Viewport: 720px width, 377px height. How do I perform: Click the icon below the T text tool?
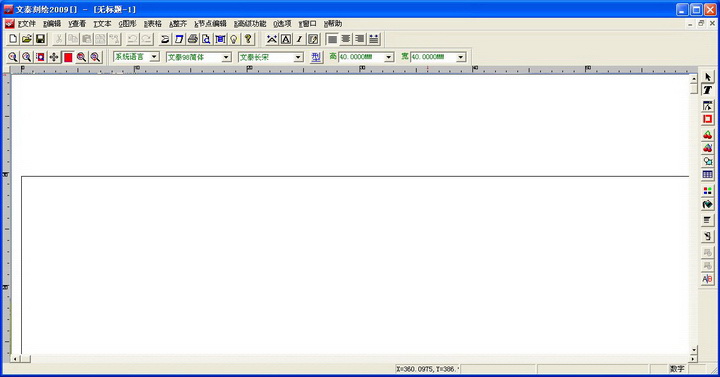click(708, 106)
